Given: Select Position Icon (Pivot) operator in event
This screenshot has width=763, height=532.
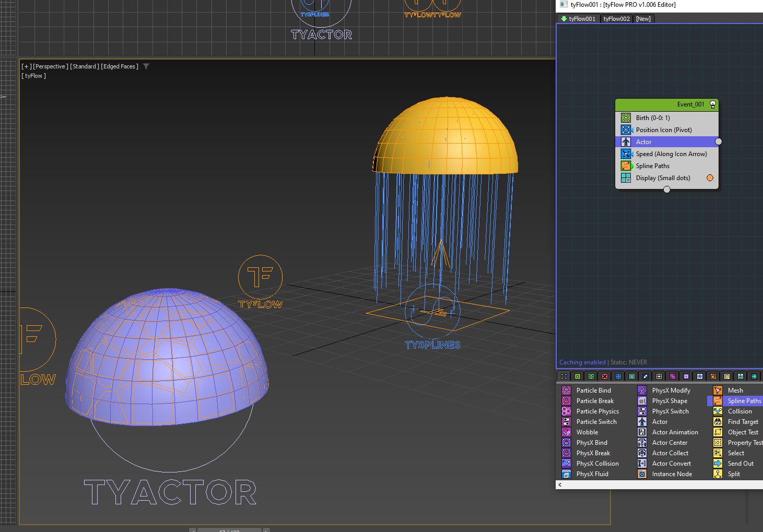Looking at the screenshot, I should (x=667, y=130).
